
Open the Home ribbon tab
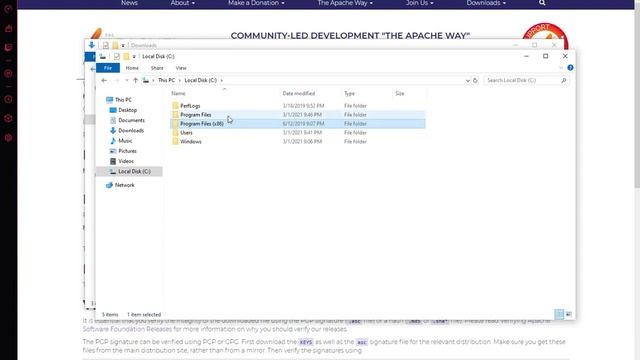point(132,68)
